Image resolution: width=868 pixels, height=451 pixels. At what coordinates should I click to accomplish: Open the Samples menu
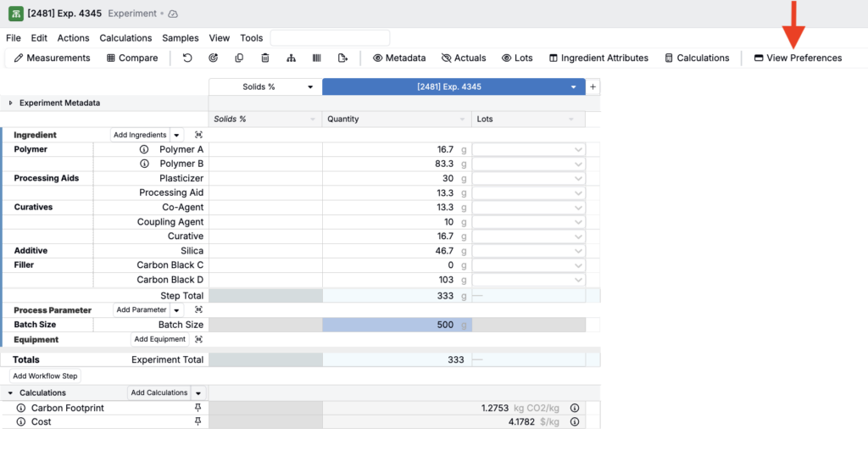(181, 38)
